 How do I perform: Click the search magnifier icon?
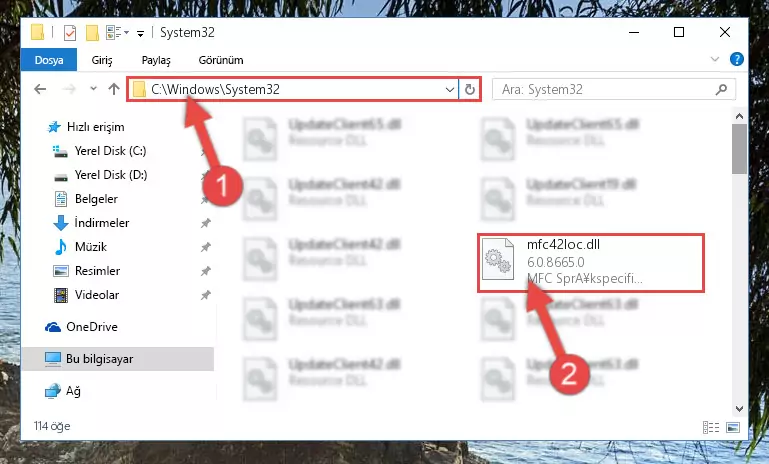[x=721, y=89]
